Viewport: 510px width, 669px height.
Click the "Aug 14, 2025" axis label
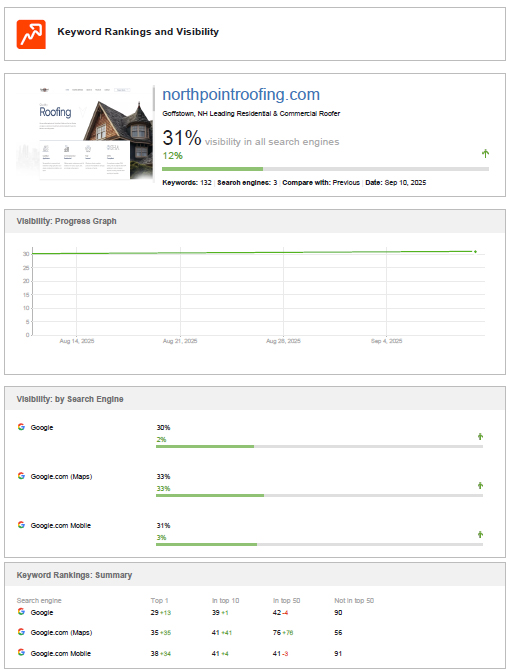[77, 341]
